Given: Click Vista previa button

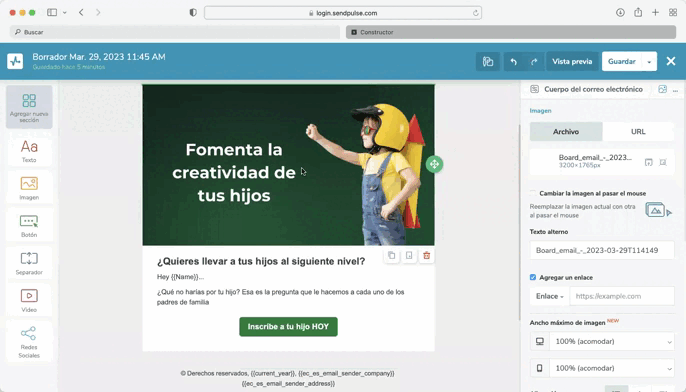Looking at the screenshot, I should tap(572, 62).
